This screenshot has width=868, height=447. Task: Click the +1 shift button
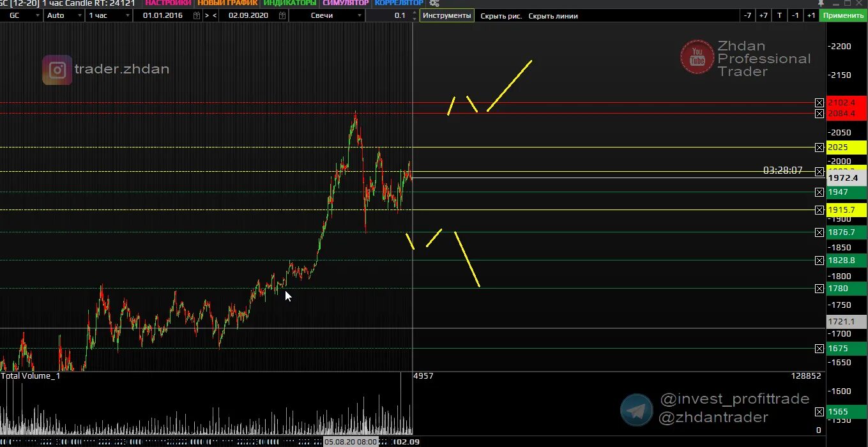[x=811, y=15]
